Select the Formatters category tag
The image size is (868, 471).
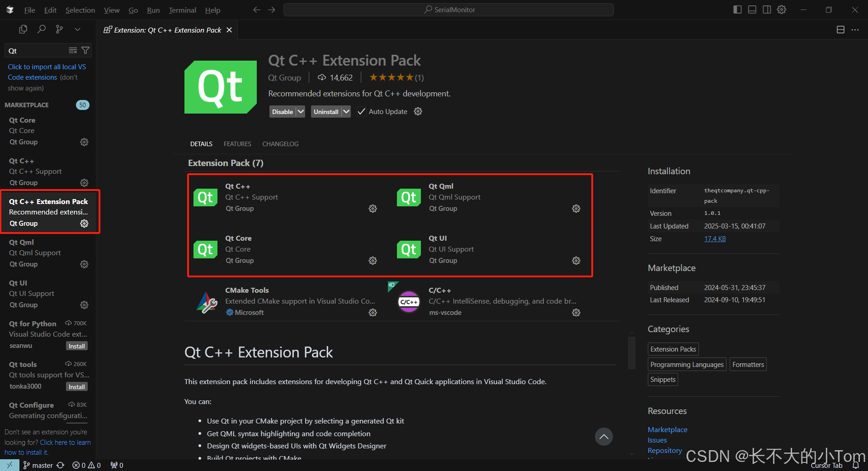pyautogui.click(x=748, y=365)
